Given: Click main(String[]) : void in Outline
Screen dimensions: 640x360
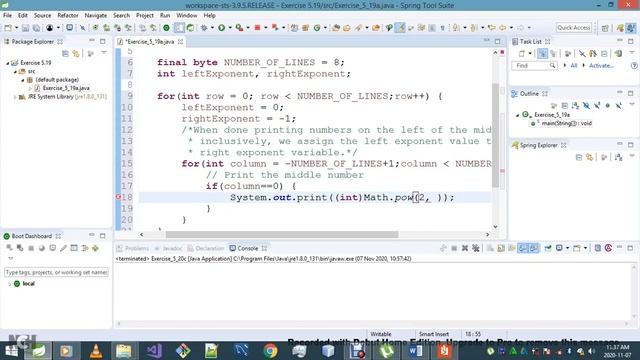Looking at the screenshot, I should tap(566, 123).
